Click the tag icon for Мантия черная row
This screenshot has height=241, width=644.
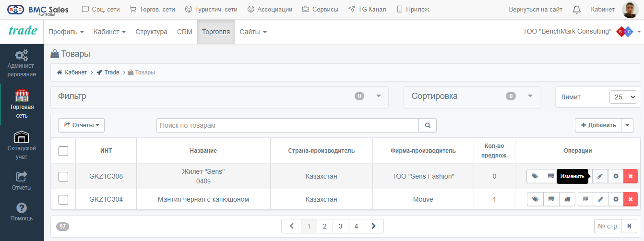tap(535, 199)
